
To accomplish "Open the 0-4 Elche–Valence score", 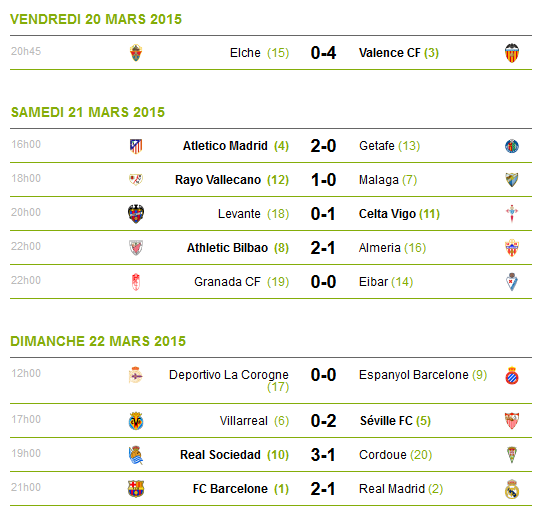I will pos(323,53).
